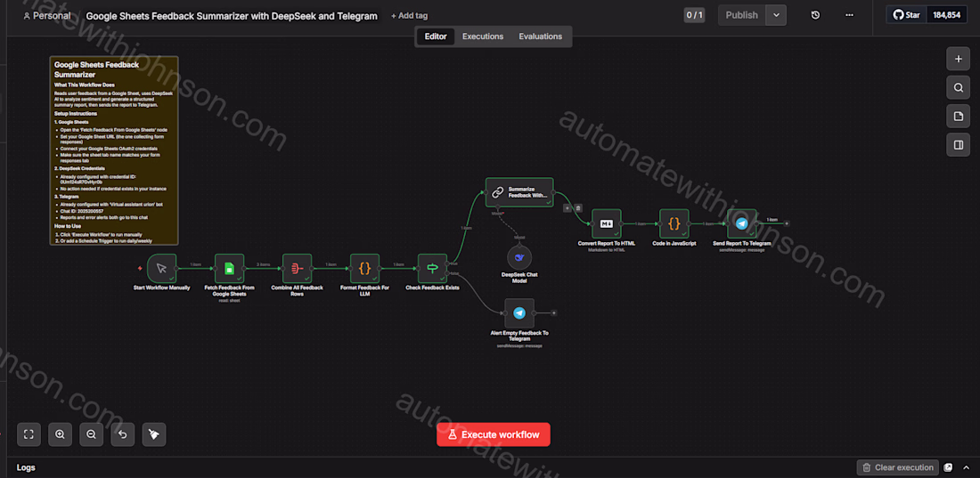The image size is (980, 478).
Task: Add a node on the connection plus icon
Action: click(x=567, y=208)
